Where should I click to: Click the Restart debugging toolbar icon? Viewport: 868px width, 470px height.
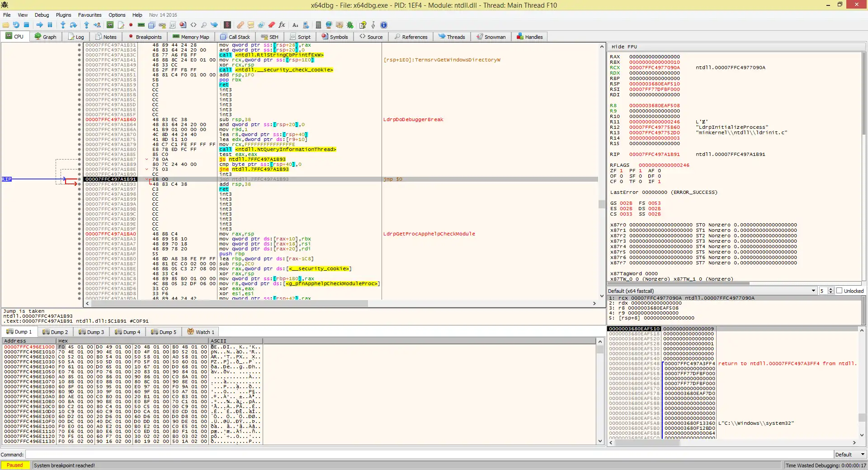pyautogui.click(x=16, y=25)
